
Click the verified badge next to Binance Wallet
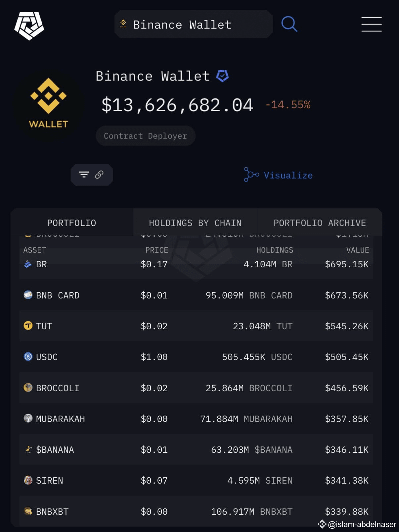(x=222, y=76)
